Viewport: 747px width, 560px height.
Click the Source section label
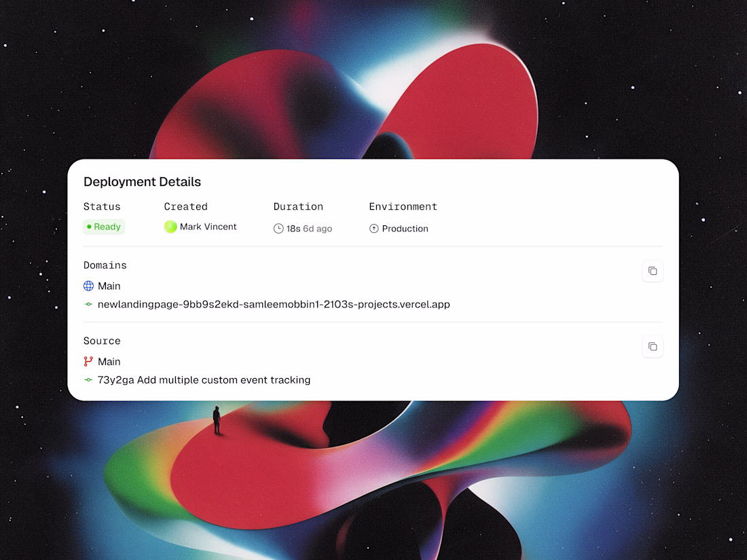(102, 341)
